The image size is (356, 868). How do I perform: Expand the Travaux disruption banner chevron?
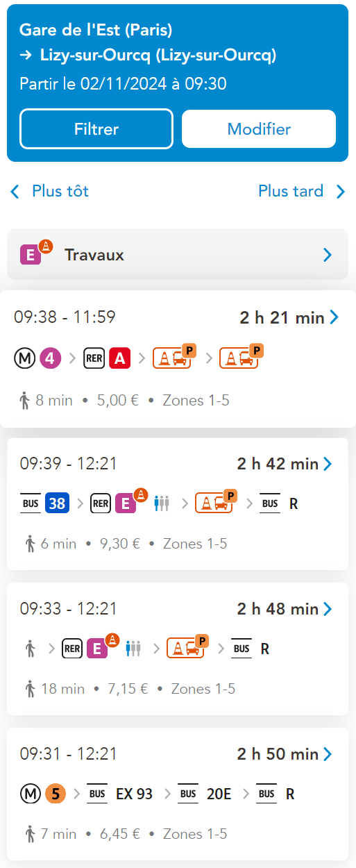click(328, 255)
